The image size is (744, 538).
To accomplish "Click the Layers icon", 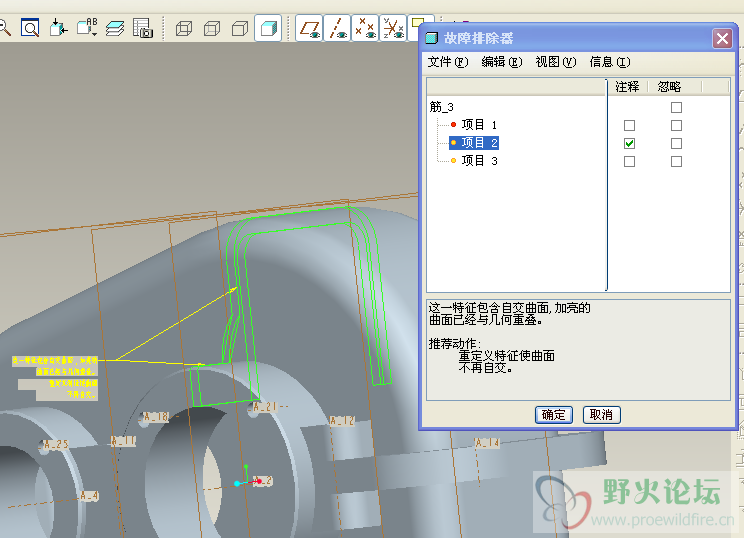I will (x=115, y=28).
